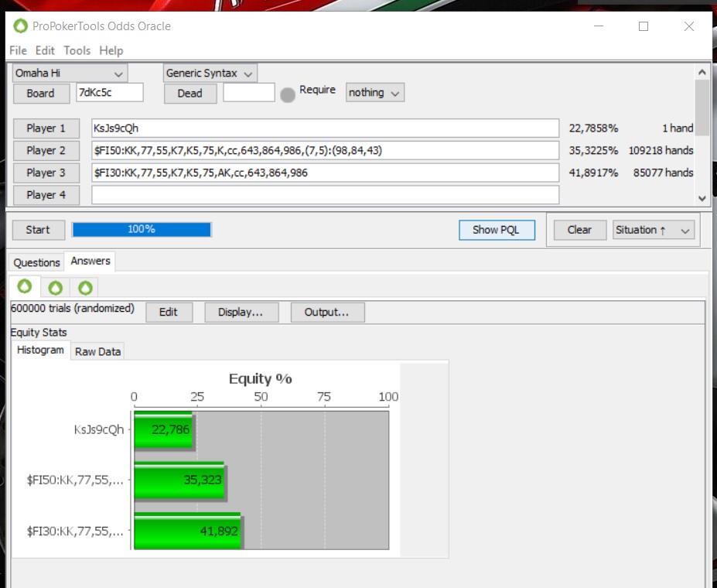Image resolution: width=717 pixels, height=588 pixels.
Task: Click the Board input field with 7dKc5c
Action: (110, 92)
